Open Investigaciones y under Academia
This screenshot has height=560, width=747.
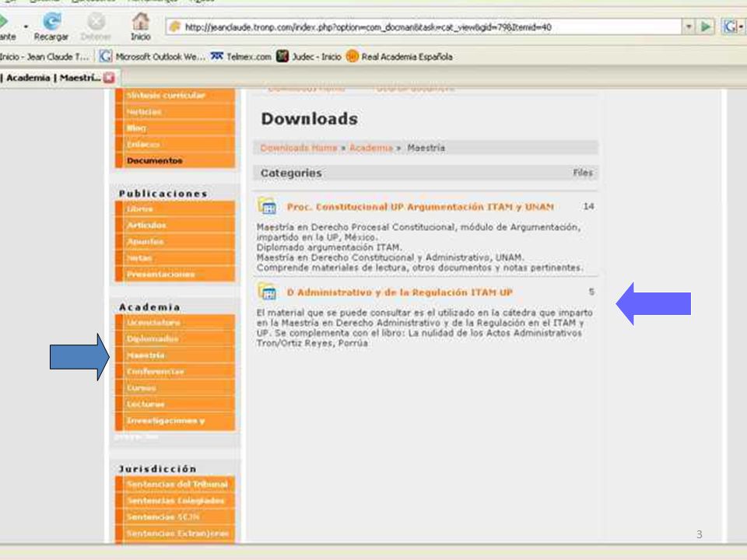175,421
